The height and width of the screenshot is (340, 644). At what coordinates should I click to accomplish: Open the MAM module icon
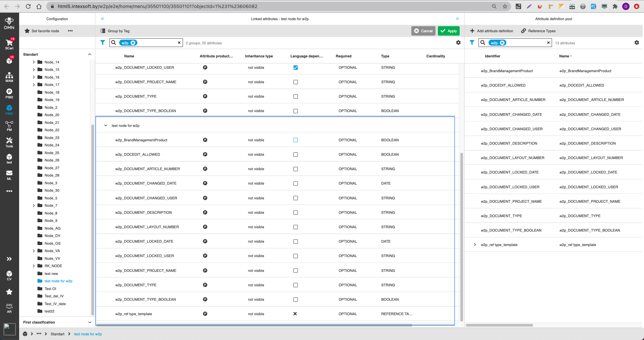click(9, 76)
